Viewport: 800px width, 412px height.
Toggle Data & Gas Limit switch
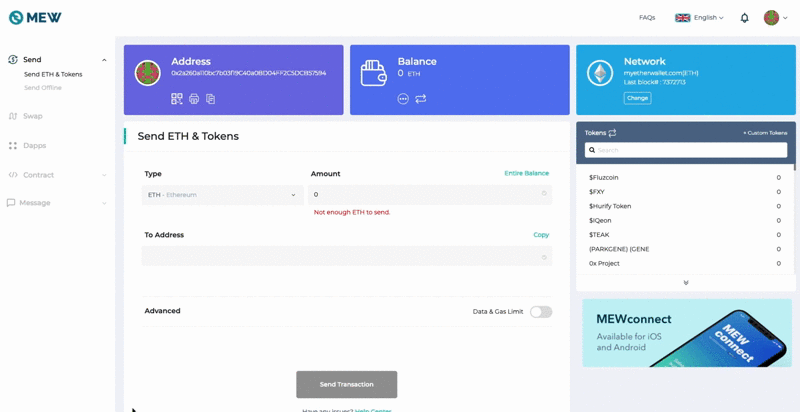(x=541, y=312)
